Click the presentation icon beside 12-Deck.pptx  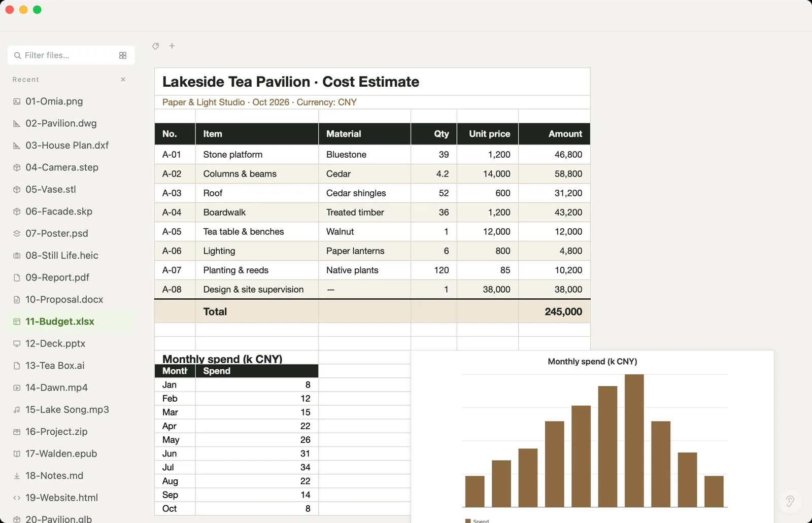tap(17, 343)
